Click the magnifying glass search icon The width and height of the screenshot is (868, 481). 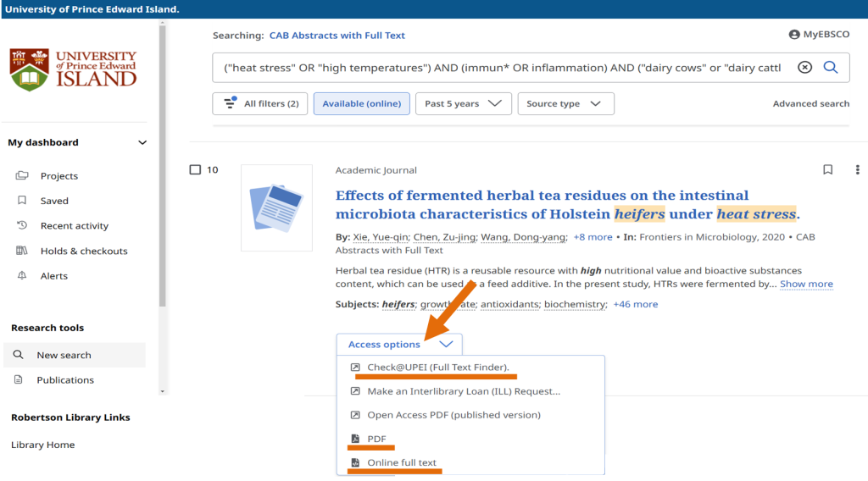[831, 68]
